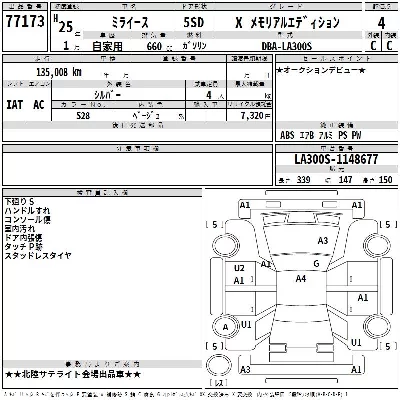Click the エアB equipment entry

[x=306, y=135]
